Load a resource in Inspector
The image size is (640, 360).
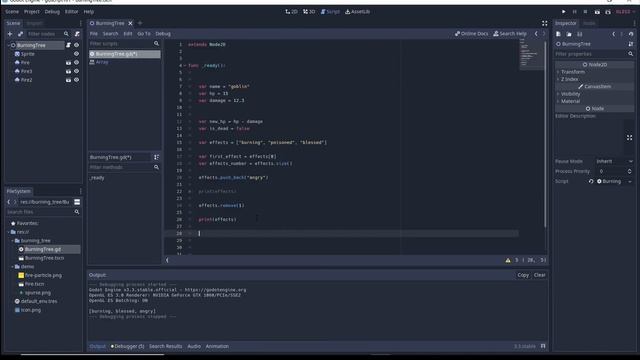569,34
